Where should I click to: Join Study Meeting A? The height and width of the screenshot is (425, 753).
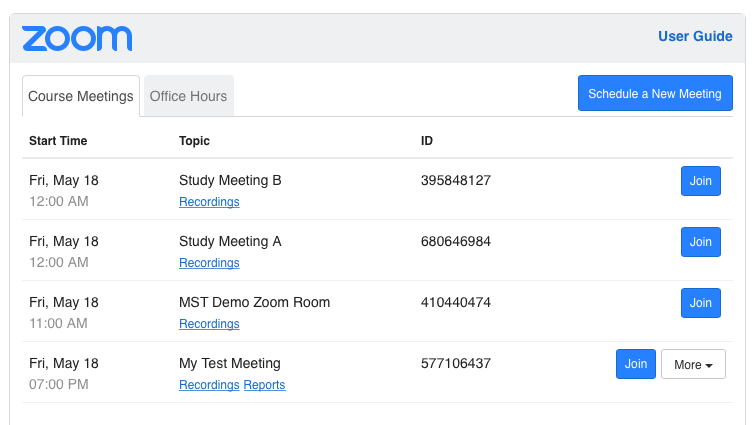click(x=700, y=242)
